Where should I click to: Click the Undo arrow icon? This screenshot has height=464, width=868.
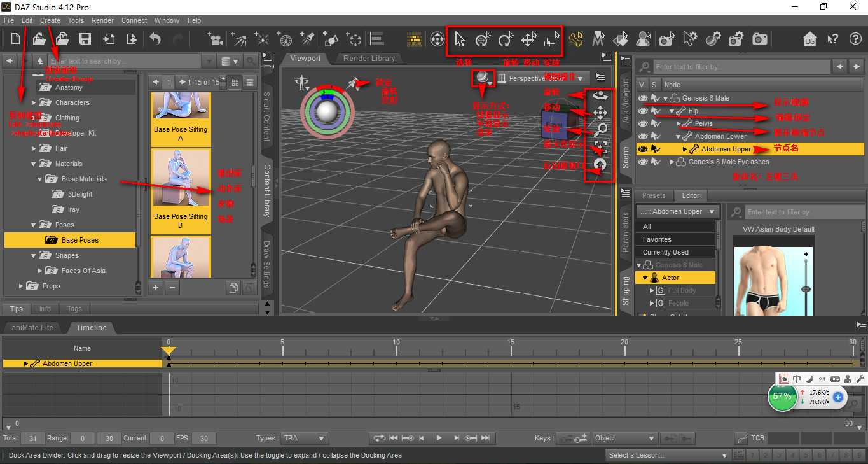(x=156, y=39)
